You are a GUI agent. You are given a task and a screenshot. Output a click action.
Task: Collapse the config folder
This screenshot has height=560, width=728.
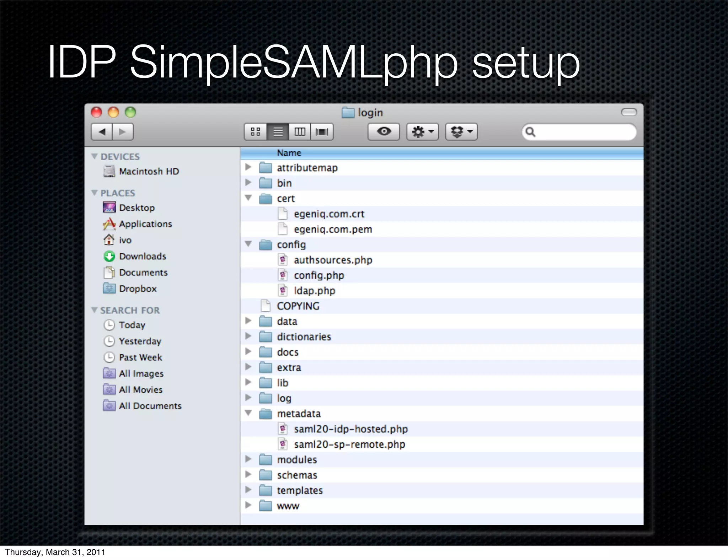pyautogui.click(x=248, y=244)
